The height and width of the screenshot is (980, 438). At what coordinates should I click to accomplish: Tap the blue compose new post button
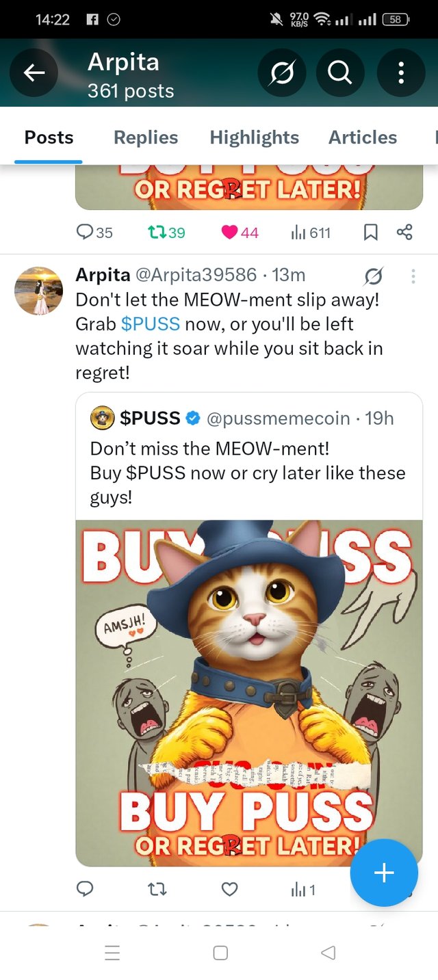(384, 873)
